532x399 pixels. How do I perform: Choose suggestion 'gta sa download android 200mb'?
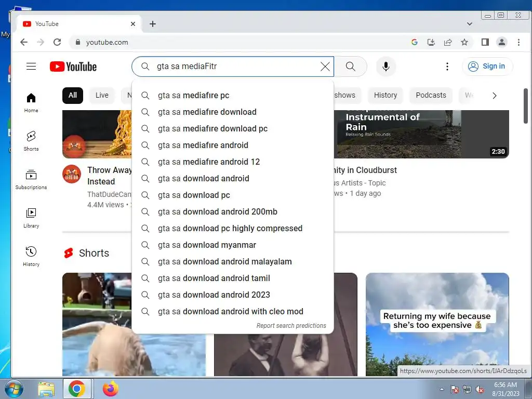(233, 212)
